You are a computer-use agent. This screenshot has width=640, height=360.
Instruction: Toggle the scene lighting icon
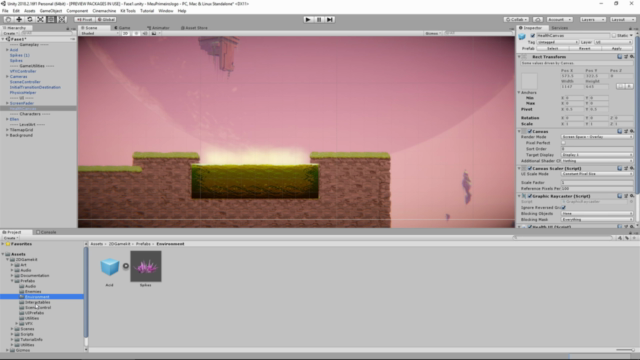(x=136, y=33)
